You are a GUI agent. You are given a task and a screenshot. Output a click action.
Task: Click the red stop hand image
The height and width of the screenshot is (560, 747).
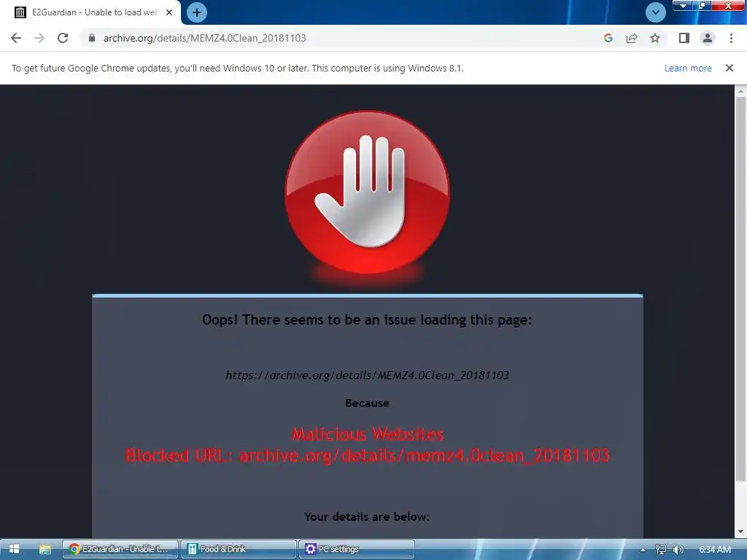(x=367, y=192)
